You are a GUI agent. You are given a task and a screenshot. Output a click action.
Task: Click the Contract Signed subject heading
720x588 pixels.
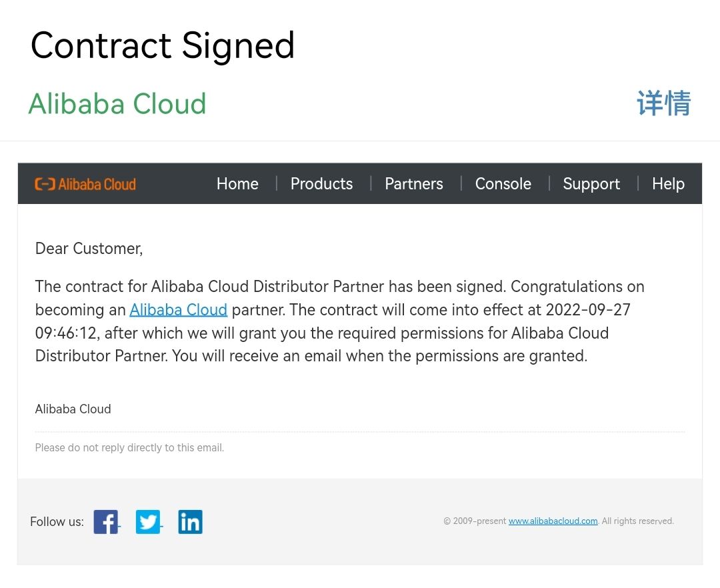(163, 46)
